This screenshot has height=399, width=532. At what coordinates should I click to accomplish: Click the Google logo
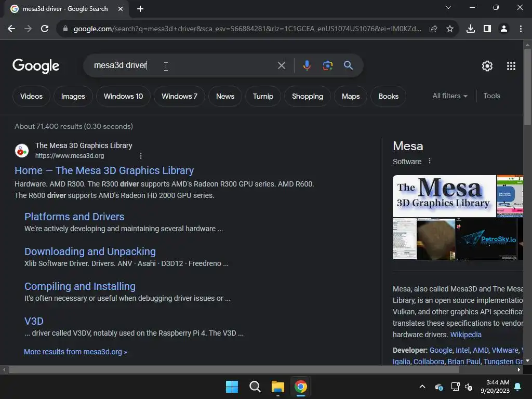(36, 66)
